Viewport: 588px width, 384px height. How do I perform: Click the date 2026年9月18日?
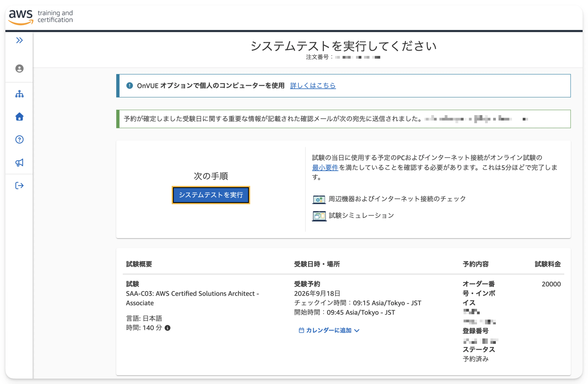(x=317, y=293)
